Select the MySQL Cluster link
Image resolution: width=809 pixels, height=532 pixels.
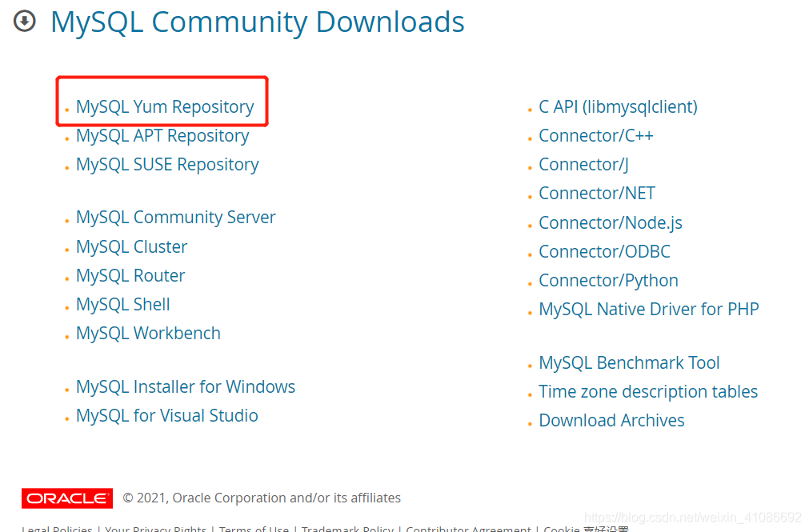tap(131, 246)
